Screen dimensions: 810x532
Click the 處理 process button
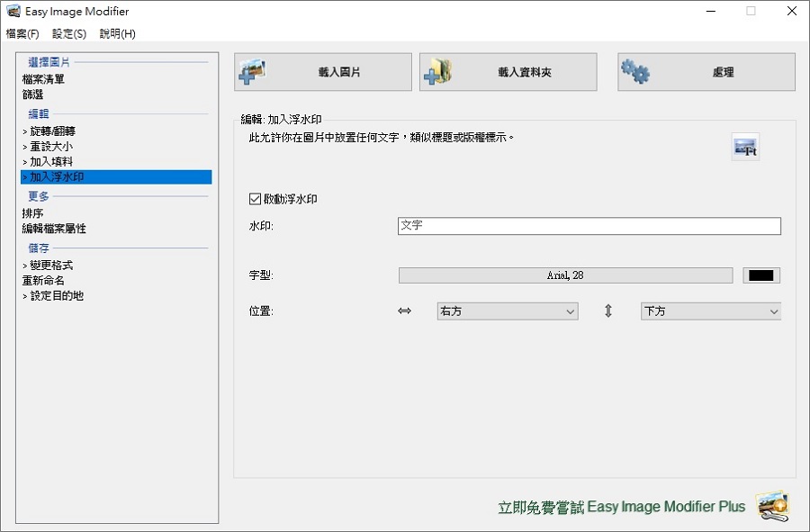pyautogui.click(x=706, y=72)
